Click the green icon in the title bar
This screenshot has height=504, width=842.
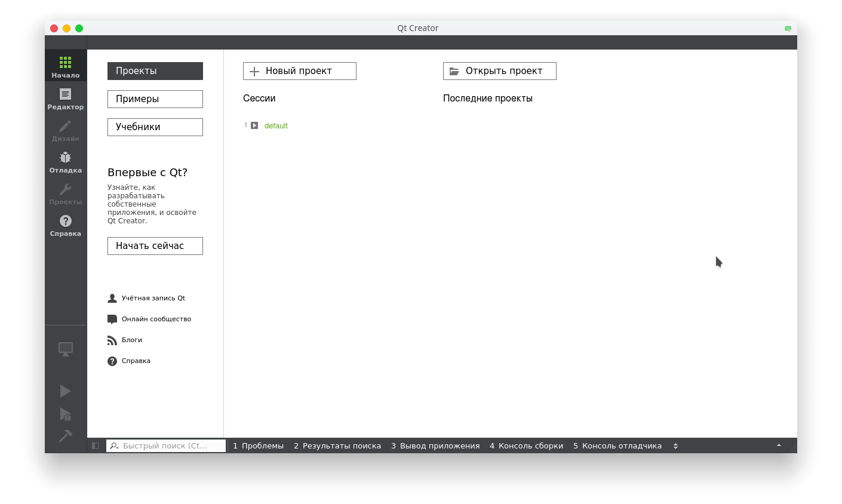(x=788, y=28)
